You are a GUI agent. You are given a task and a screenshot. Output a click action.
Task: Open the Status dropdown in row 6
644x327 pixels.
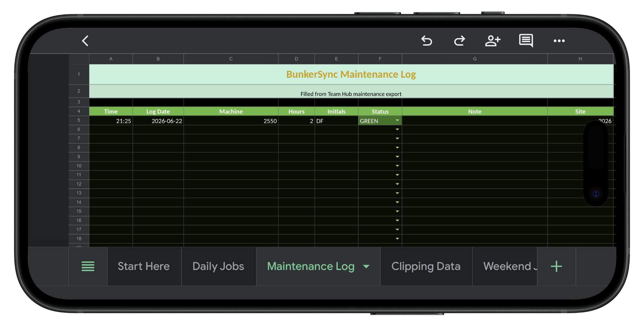click(397, 130)
